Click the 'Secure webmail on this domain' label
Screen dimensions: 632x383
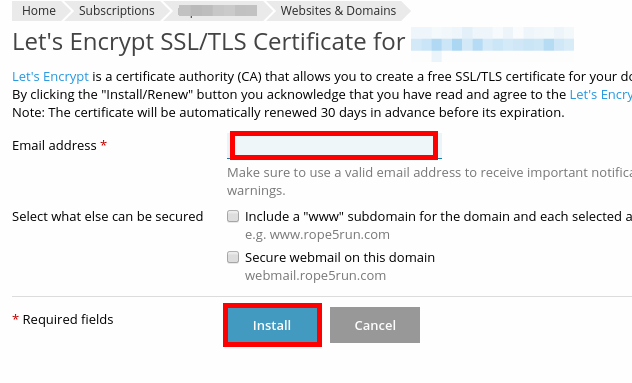[340, 258]
